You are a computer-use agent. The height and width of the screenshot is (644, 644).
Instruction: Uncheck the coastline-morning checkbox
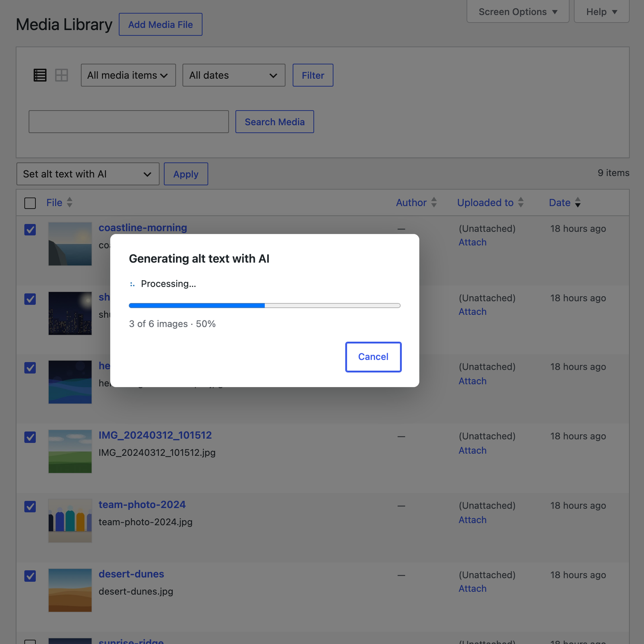(30, 230)
